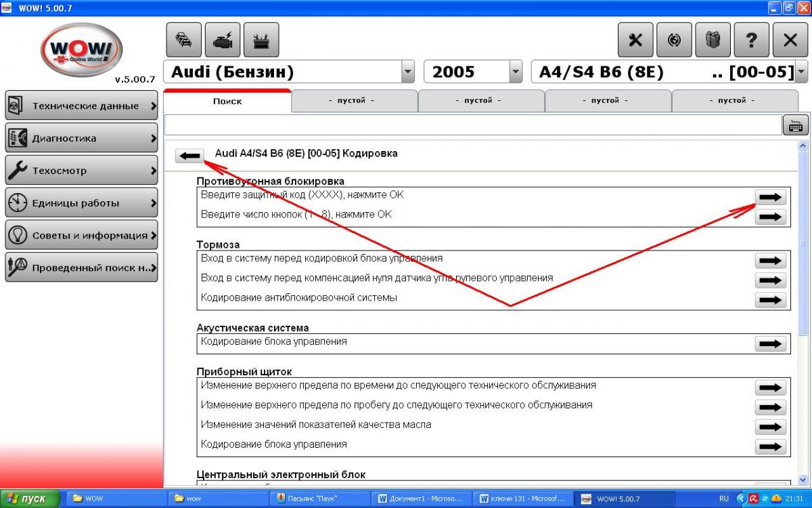The width and height of the screenshot is (812, 508).
Task: Expand 'Единицы работы' sidebar menu
Action: tap(81, 203)
